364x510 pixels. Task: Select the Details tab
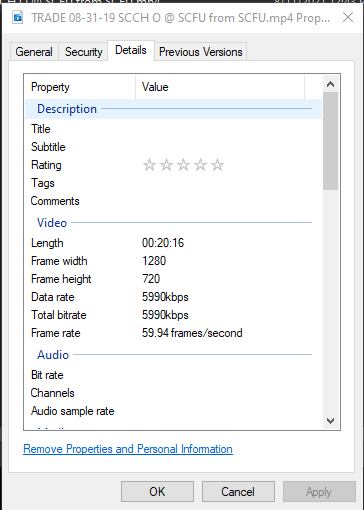click(131, 50)
